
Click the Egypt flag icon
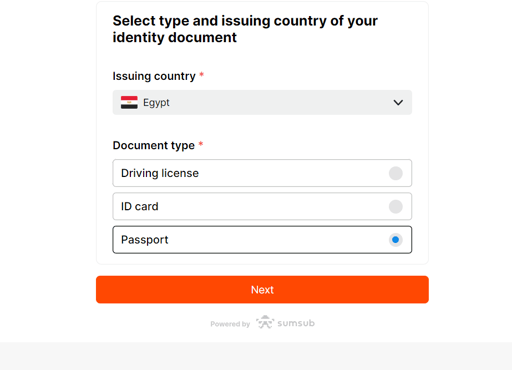[129, 102]
